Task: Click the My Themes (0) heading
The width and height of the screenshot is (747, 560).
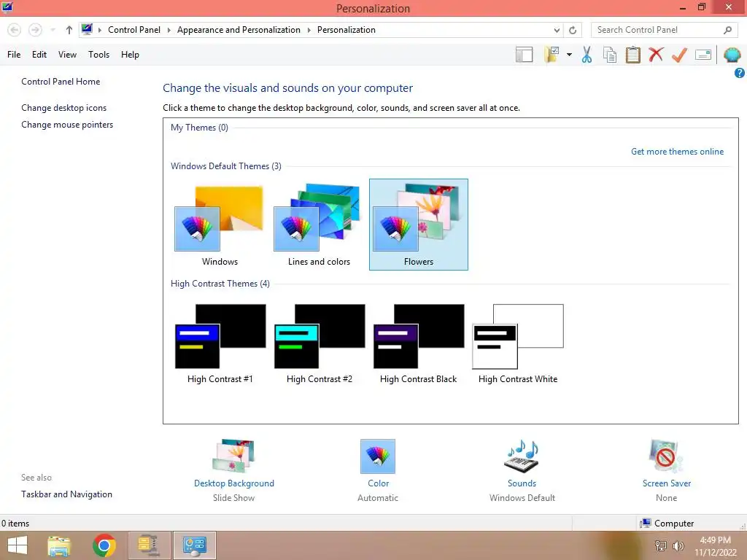Action: tap(199, 128)
